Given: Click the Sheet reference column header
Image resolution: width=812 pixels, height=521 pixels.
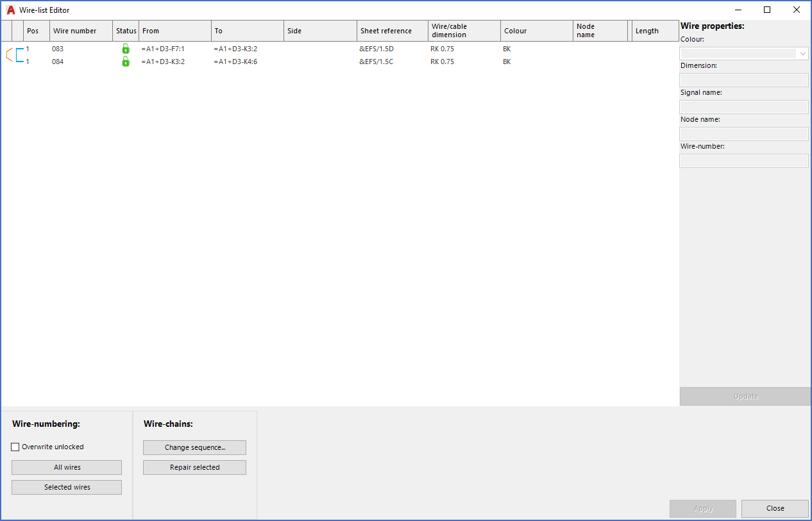Looking at the screenshot, I should coord(393,31).
